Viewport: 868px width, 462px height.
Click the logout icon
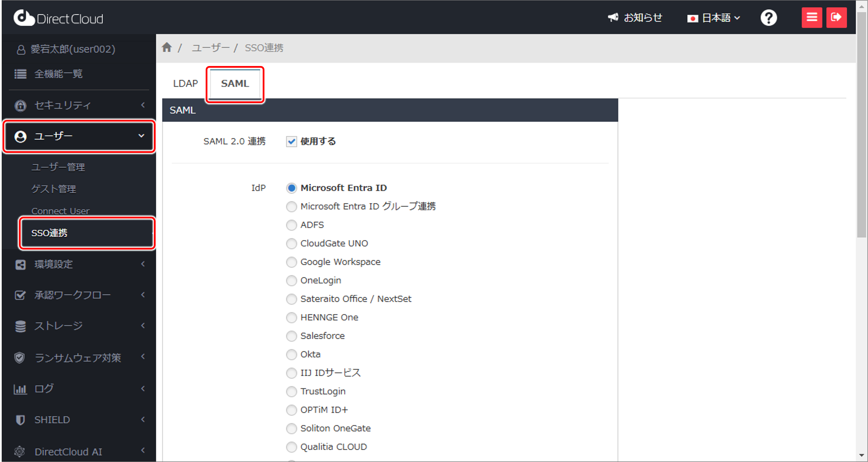[837, 17]
